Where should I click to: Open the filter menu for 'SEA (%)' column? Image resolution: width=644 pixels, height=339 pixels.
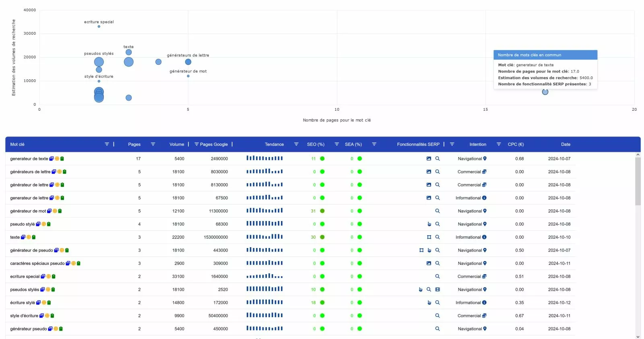[374, 144]
